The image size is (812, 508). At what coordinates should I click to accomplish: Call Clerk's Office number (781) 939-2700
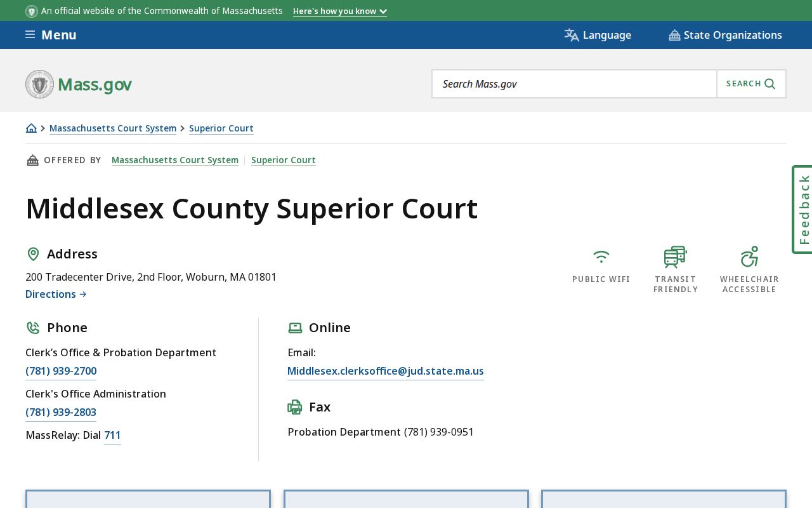tap(61, 371)
